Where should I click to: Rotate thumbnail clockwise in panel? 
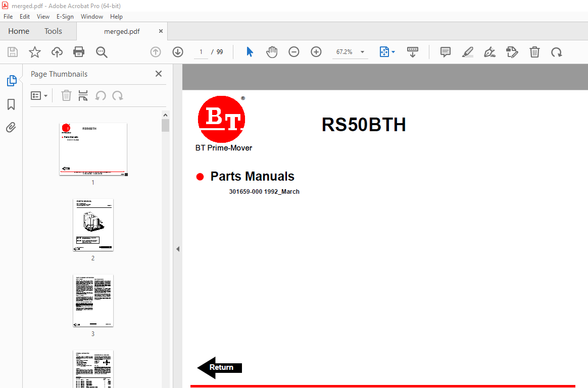coord(118,96)
